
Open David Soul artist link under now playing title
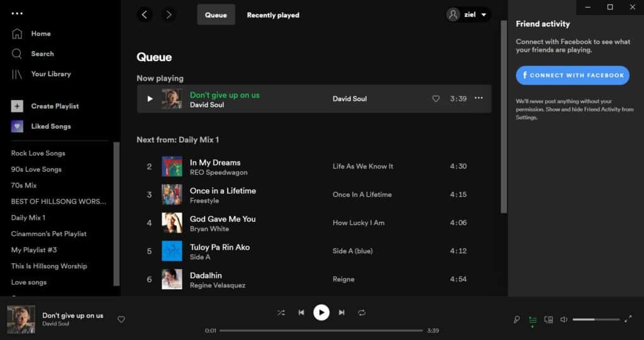pos(206,105)
